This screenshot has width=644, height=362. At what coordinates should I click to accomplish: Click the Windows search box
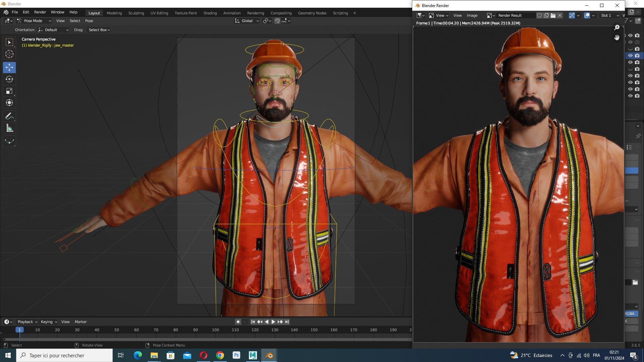pos(64,355)
